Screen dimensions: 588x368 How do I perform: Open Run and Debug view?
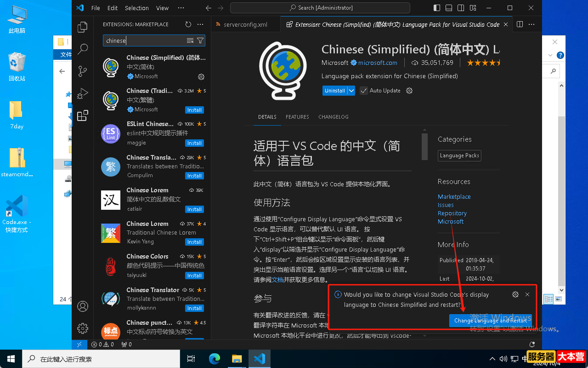click(x=83, y=93)
